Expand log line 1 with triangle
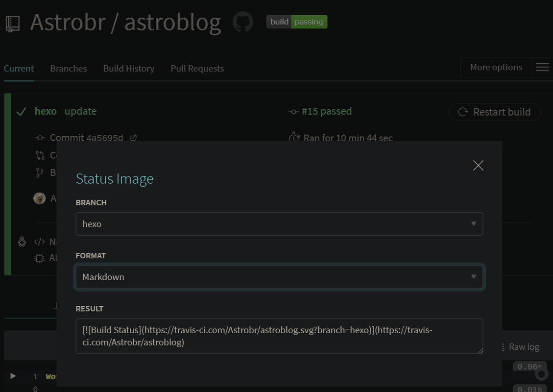 (x=13, y=376)
